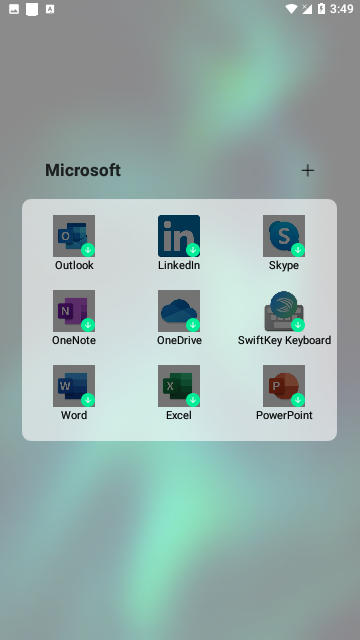The height and width of the screenshot is (640, 360).
Task: Launch the Word app icon
Action: click(x=74, y=386)
